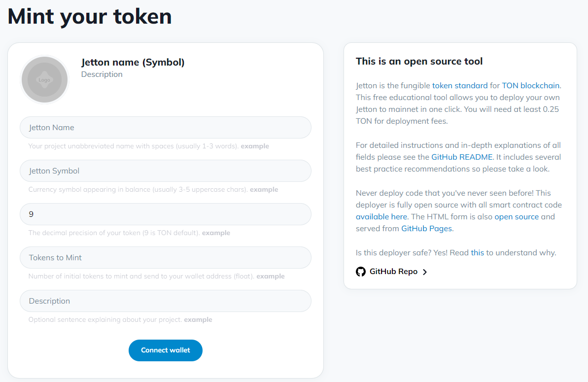This screenshot has height=382, width=588.
Task: Click the example link under Jetton Name
Action: click(x=255, y=146)
